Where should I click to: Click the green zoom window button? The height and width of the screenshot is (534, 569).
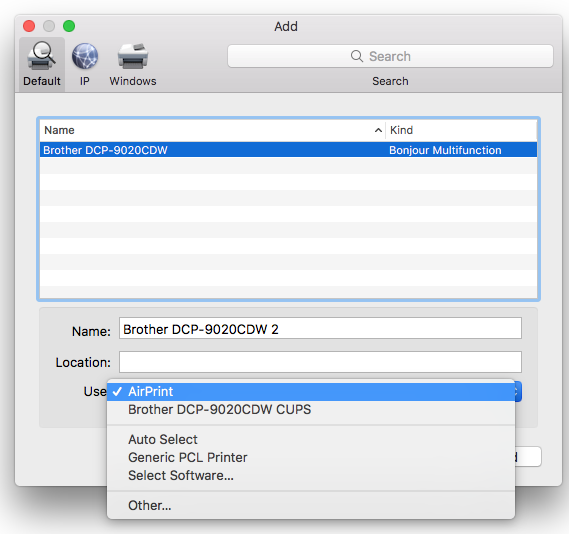click(x=69, y=26)
